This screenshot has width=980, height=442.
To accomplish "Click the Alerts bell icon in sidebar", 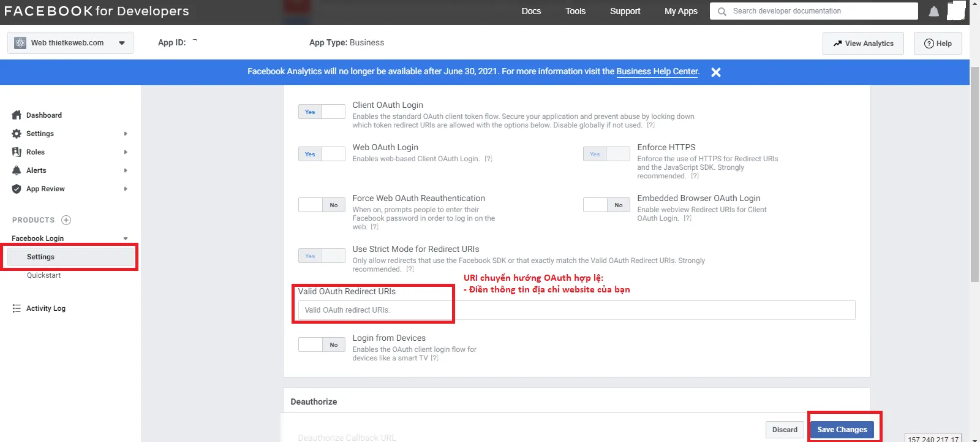I will point(17,170).
